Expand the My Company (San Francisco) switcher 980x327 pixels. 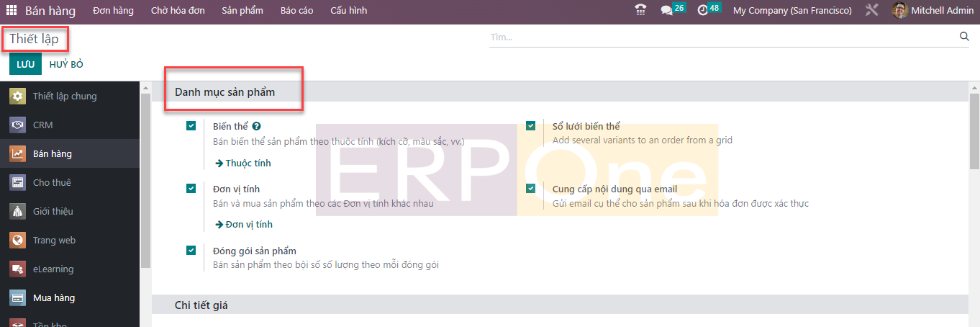pos(791,11)
